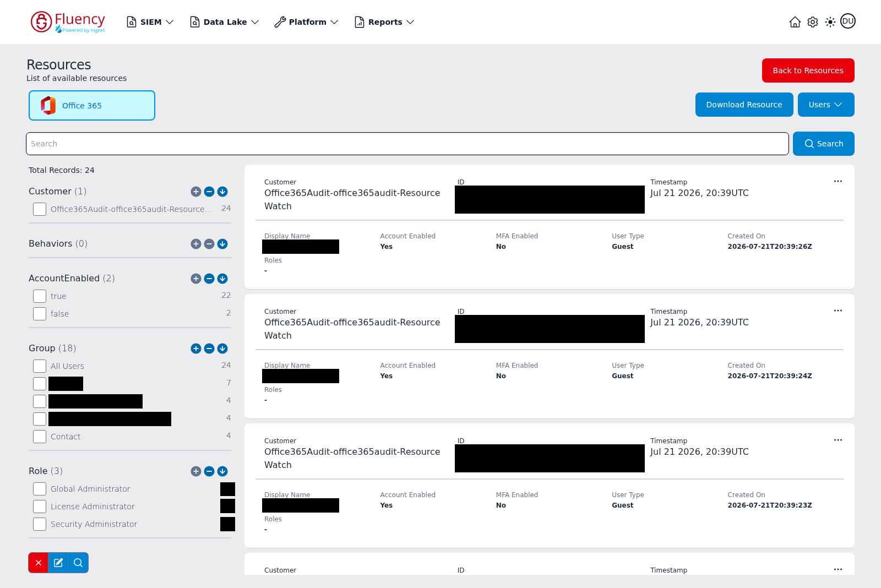The image size is (881, 588).
Task: Click the down arrow icon in Customer facet
Action: (222, 192)
